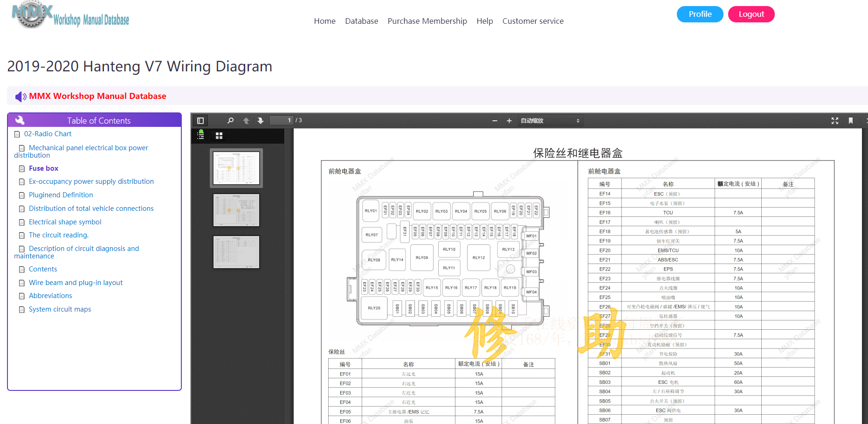This screenshot has height=424, width=868.
Task: Click the MMX Workshop Manual Database logo
Action: click(x=70, y=15)
